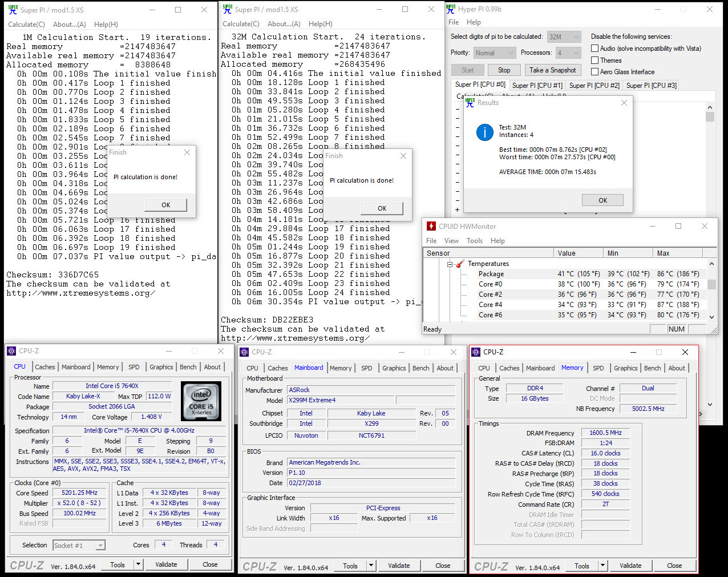The image size is (728, 577).
Task: Click Close in CPU-Z Processor window
Action: coord(210,564)
